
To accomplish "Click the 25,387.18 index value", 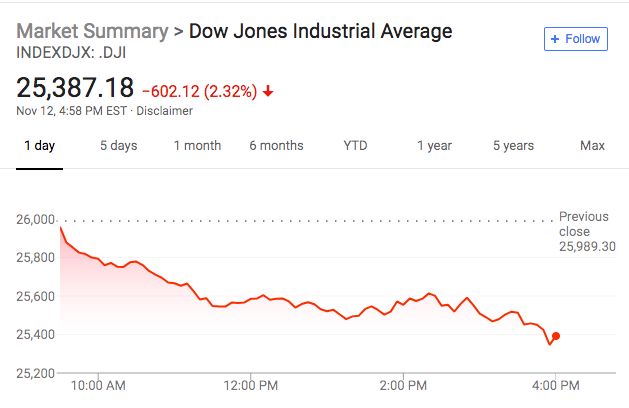I will [75, 87].
